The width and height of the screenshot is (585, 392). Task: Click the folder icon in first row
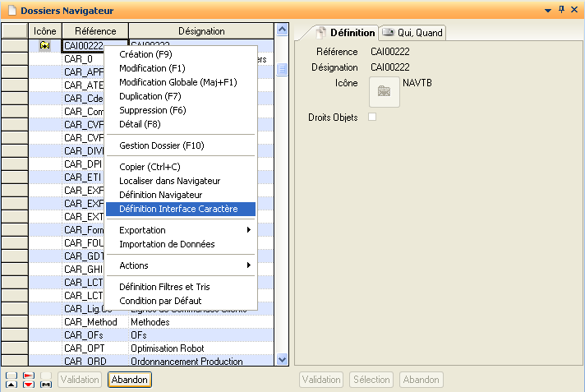click(45, 46)
